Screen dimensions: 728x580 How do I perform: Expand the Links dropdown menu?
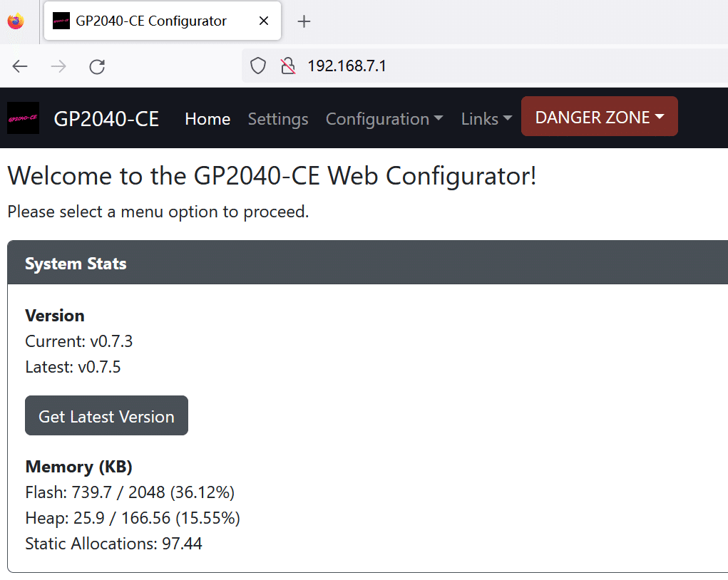[x=486, y=119]
